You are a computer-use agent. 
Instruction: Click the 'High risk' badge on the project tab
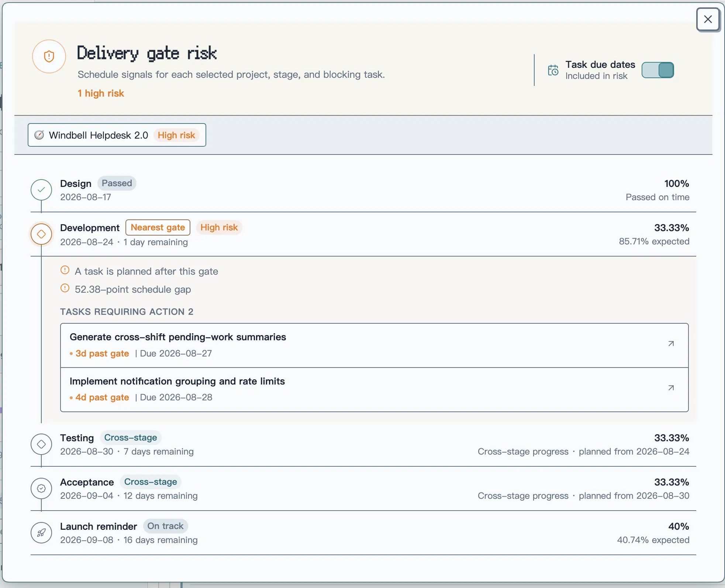click(x=176, y=135)
